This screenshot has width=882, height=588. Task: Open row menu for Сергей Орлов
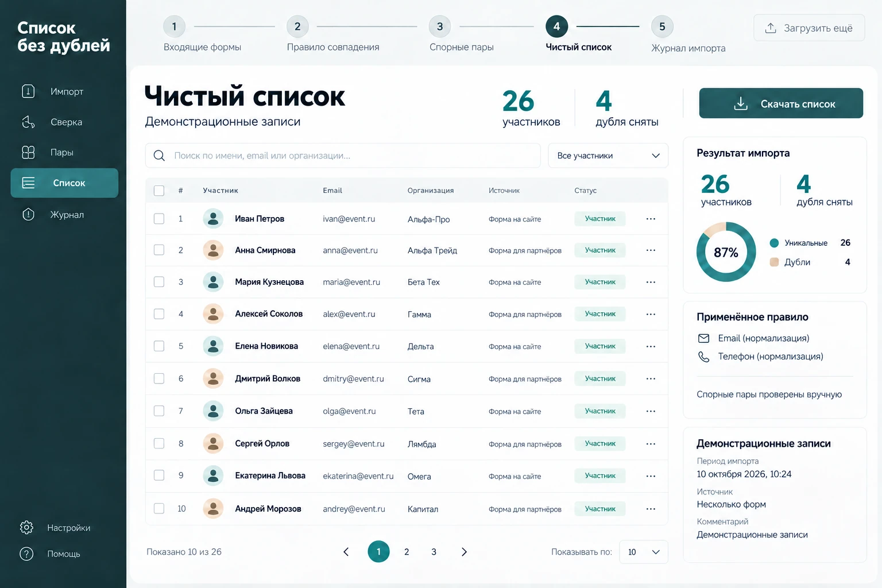point(651,444)
